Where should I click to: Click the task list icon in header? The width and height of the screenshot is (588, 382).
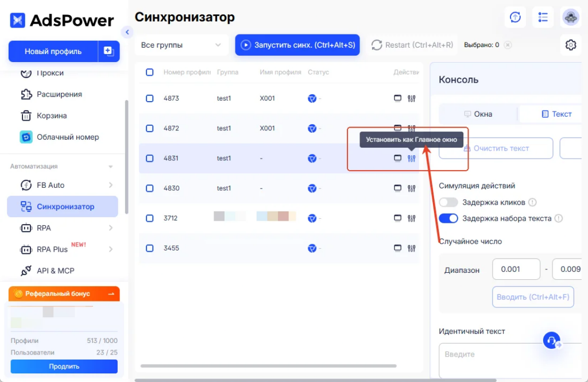[543, 17]
